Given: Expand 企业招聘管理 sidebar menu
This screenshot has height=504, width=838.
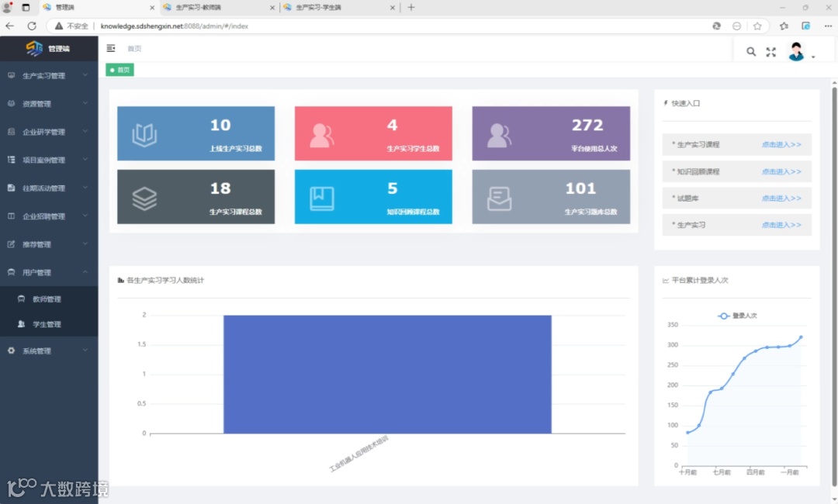Looking at the screenshot, I should click(x=49, y=216).
